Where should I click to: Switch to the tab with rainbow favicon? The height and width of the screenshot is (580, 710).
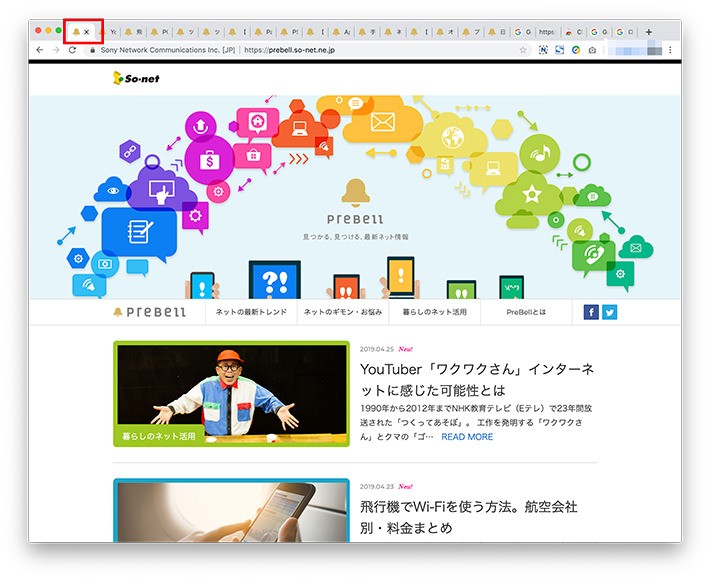[573, 32]
